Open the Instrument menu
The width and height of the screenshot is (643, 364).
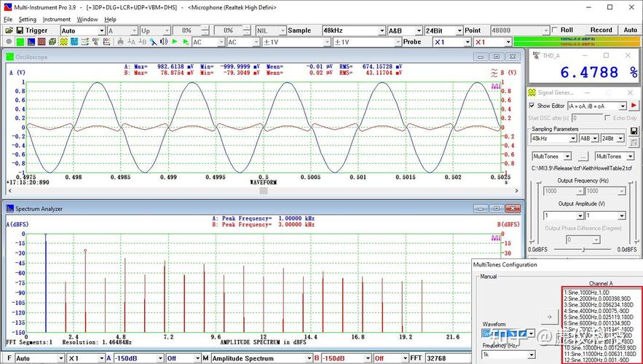tap(57, 19)
